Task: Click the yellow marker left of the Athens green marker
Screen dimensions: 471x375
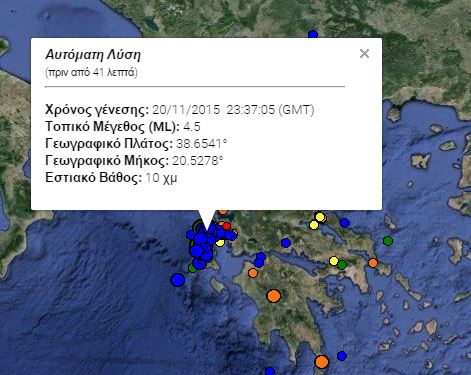Action: coord(334,261)
